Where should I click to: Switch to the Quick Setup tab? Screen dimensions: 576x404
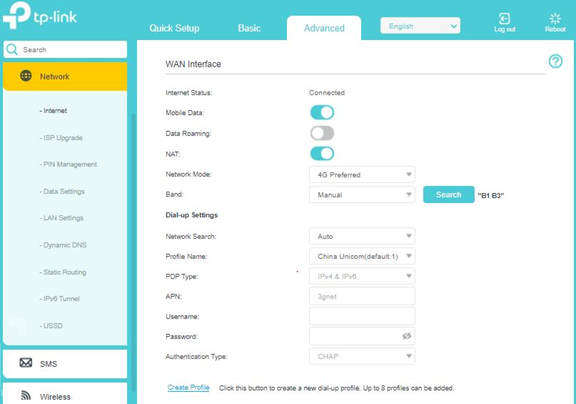point(174,28)
